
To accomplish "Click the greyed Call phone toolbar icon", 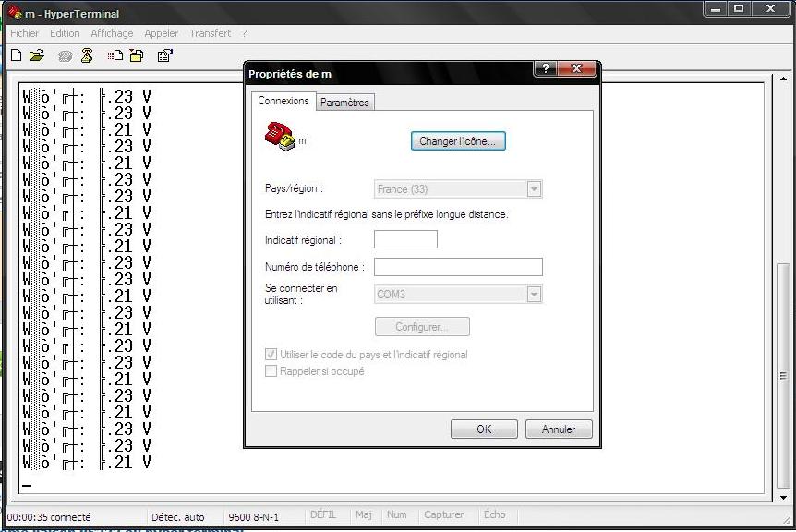I will (x=65, y=55).
